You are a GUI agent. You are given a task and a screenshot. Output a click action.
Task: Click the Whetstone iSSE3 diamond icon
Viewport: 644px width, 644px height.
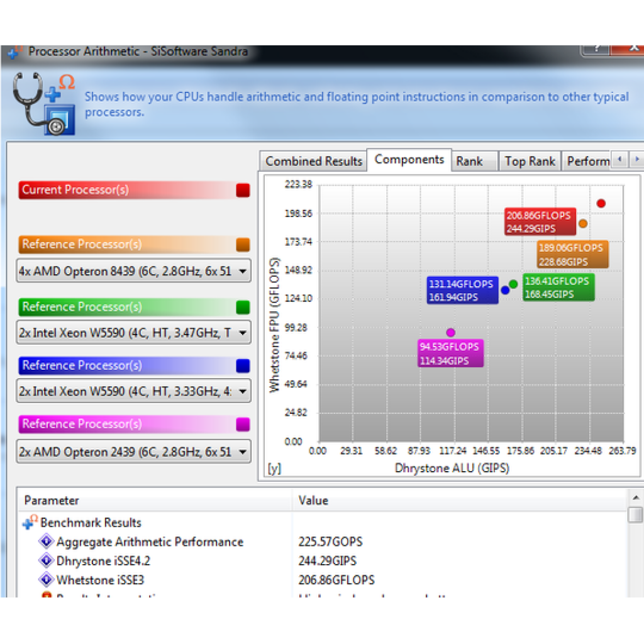47,579
